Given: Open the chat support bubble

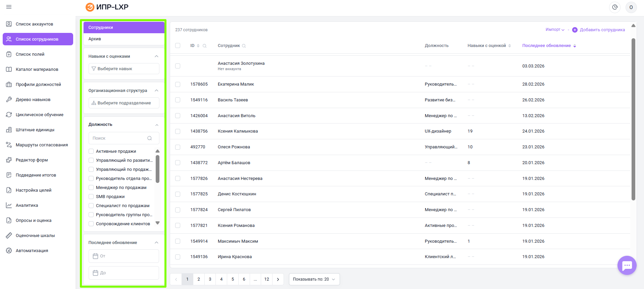Looking at the screenshot, I should pos(627,266).
